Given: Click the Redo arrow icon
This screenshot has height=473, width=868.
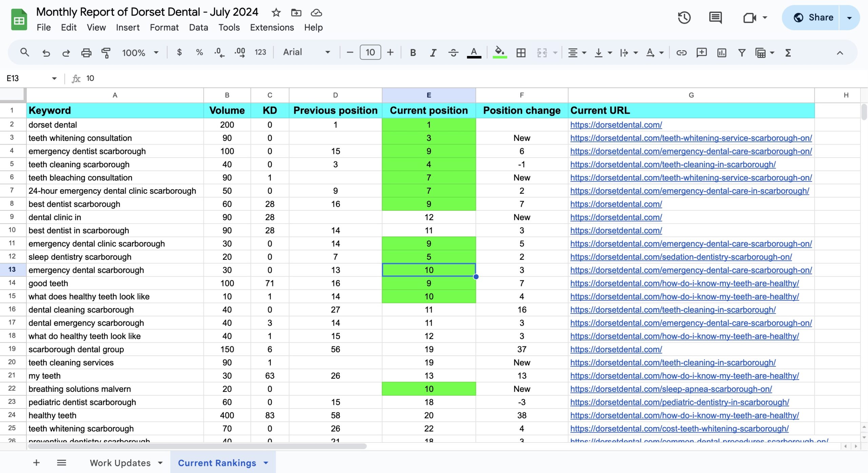Looking at the screenshot, I should tap(66, 53).
